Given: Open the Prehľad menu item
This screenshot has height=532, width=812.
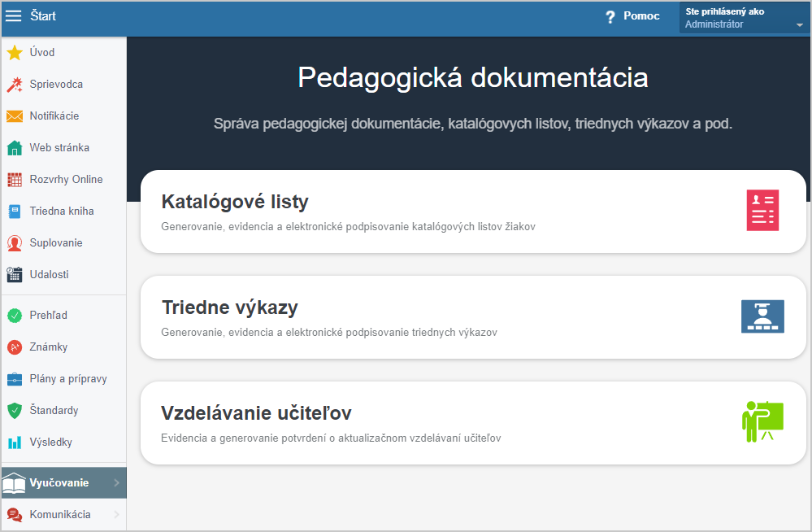Looking at the screenshot, I should (63, 316).
